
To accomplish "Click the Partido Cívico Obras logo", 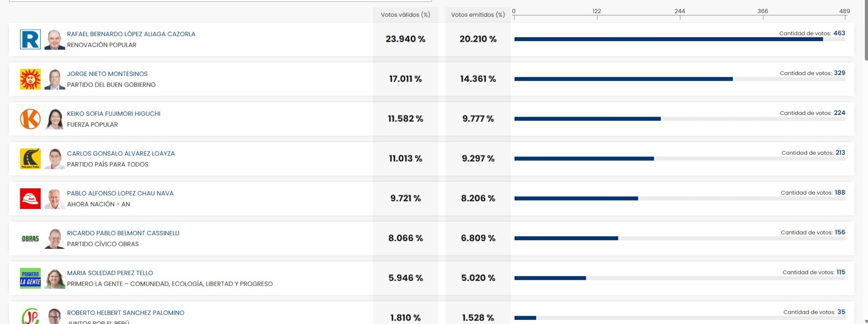I will [30, 238].
